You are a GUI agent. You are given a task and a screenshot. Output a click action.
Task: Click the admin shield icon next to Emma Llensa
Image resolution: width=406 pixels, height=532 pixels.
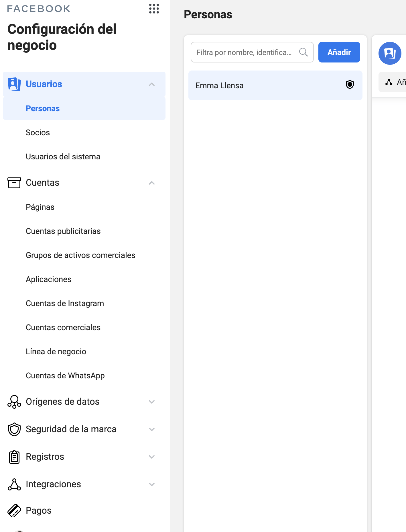pos(350,84)
